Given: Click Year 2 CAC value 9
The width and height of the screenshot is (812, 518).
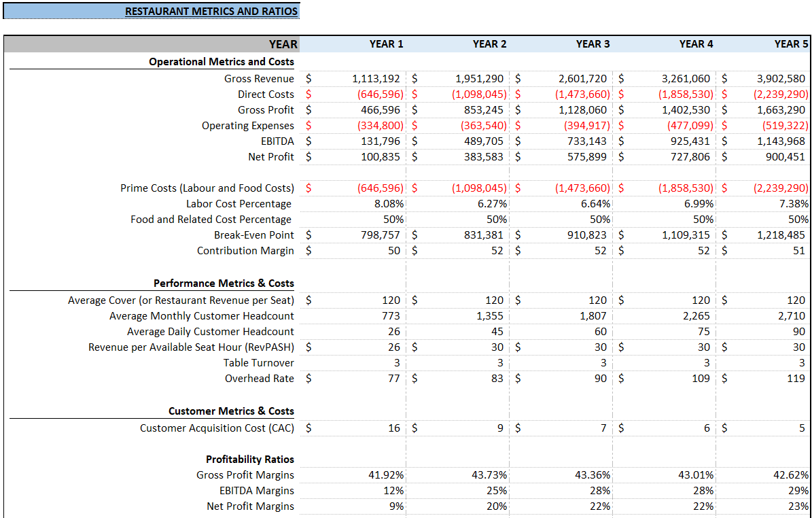Looking at the screenshot, I should tap(500, 428).
